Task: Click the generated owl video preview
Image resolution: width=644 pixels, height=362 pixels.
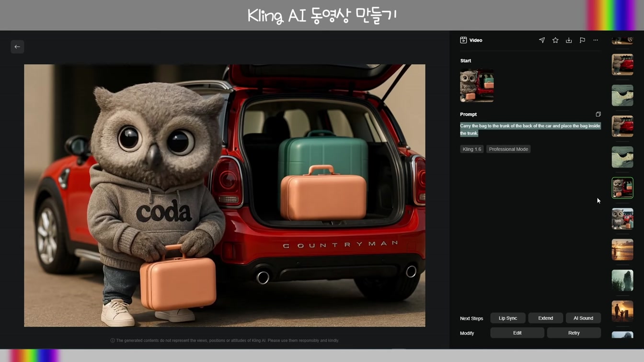Action: (225, 195)
